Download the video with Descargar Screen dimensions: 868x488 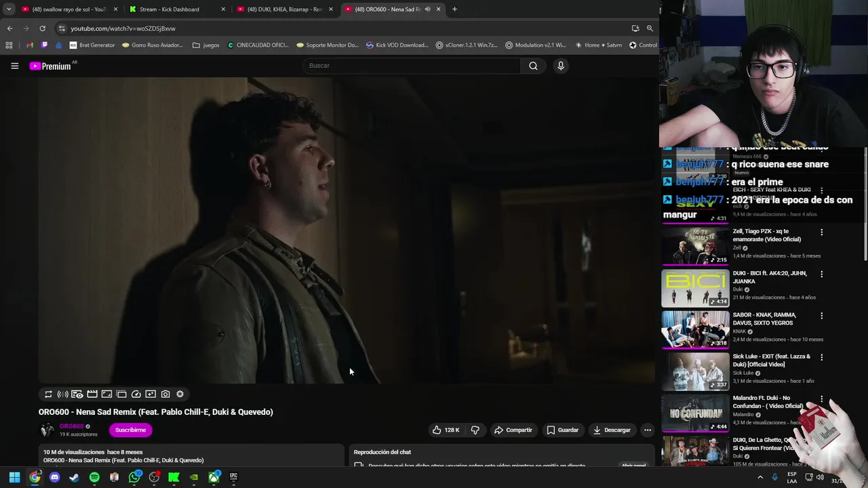[x=612, y=430]
